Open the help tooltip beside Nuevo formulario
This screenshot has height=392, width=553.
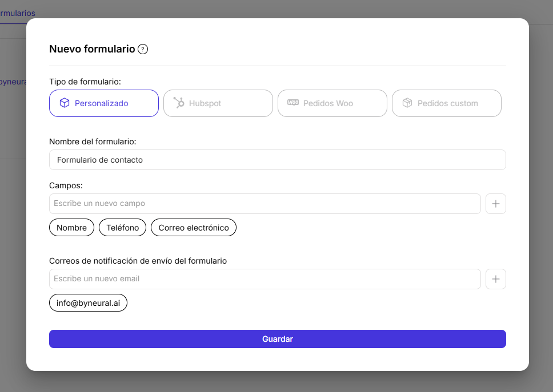point(142,49)
